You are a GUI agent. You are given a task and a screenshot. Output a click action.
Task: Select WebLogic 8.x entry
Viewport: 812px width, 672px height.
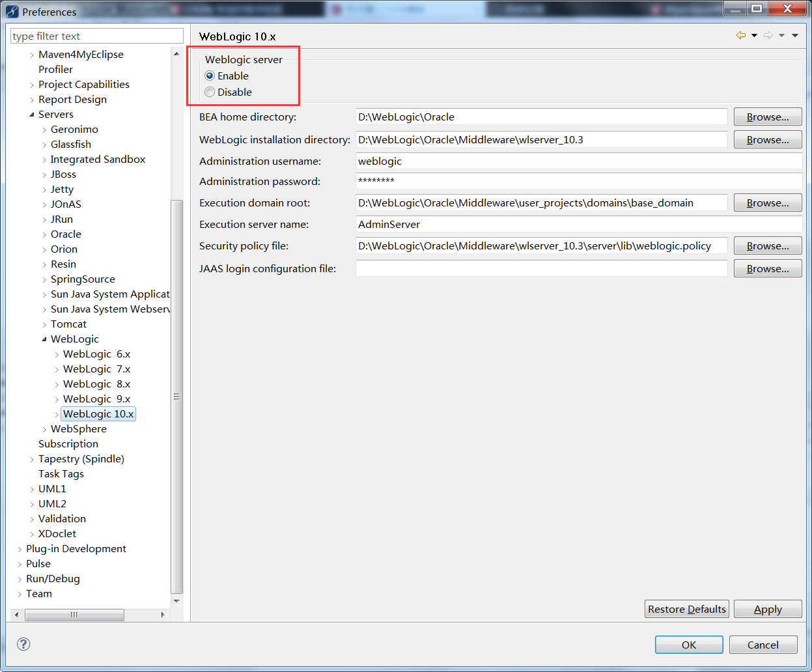(x=96, y=384)
